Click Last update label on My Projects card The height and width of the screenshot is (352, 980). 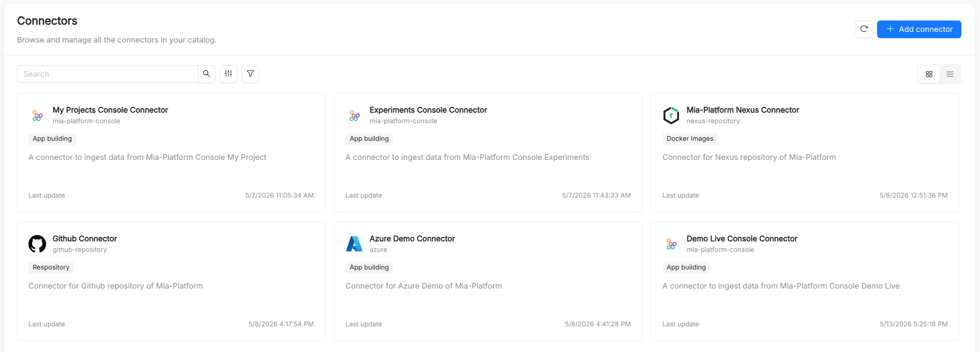click(47, 195)
